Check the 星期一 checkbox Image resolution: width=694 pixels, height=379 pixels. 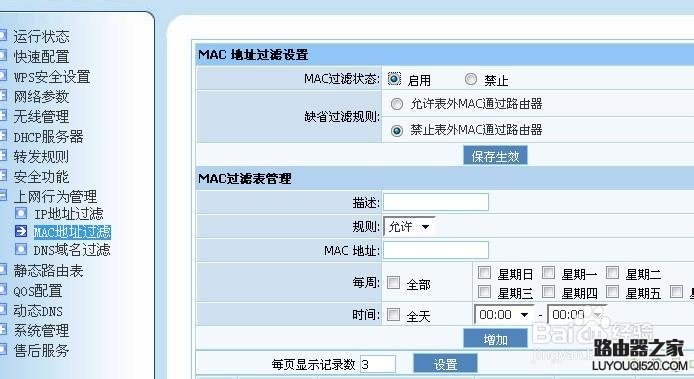tap(548, 272)
